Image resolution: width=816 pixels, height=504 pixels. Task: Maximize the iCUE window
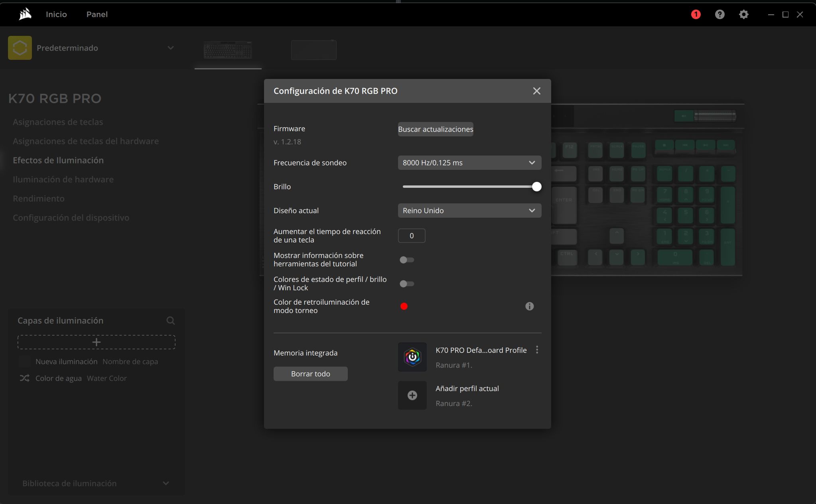point(785,14)
